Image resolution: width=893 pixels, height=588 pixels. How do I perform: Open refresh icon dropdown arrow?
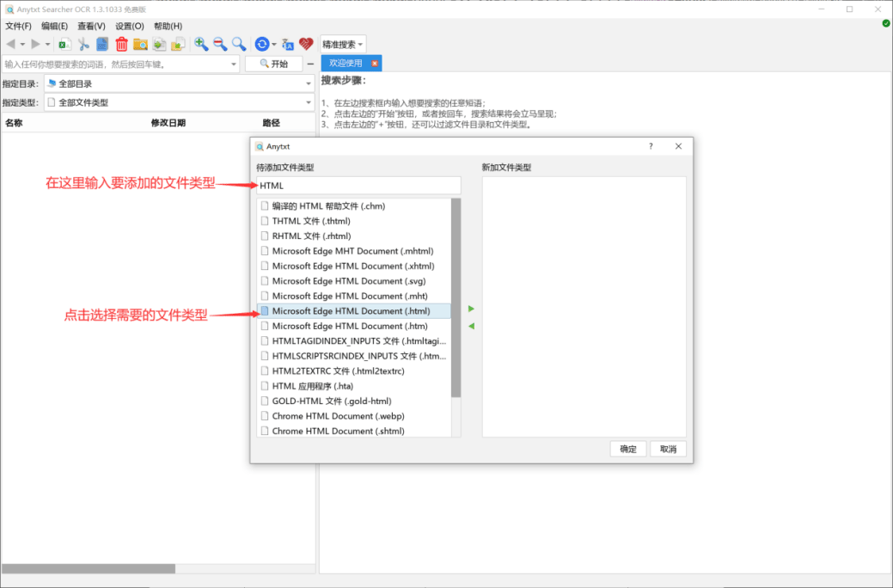tap(274, 45)
